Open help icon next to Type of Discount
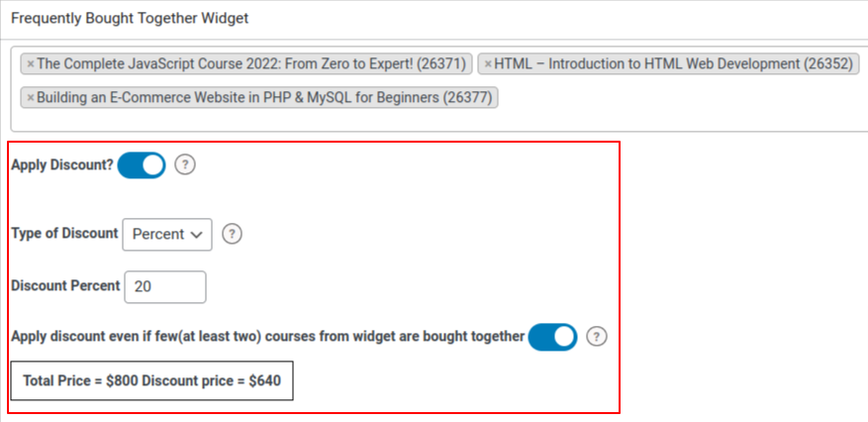Screen dimensions: 868x422 click(x=232, y=235)
